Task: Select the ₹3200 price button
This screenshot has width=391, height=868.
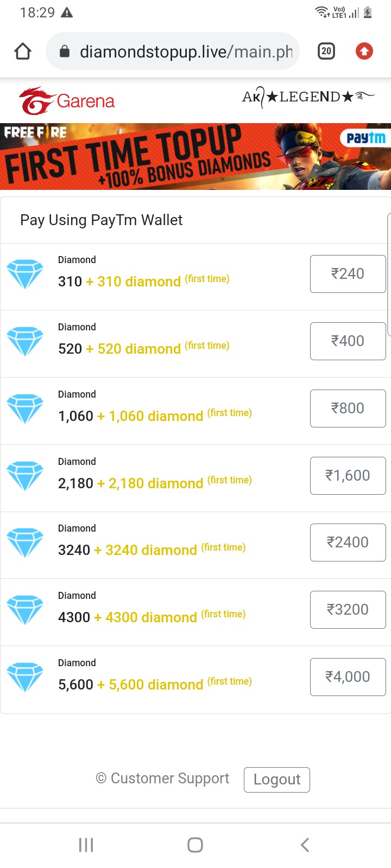Action: point(348,610)
